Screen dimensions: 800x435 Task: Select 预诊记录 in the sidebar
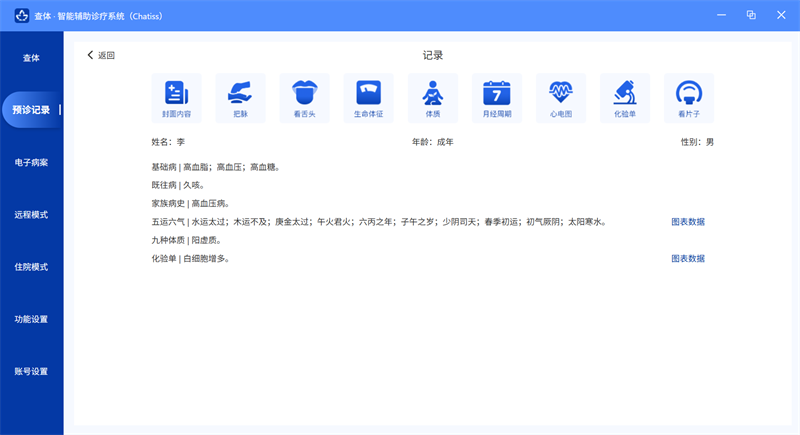[31, 110]
